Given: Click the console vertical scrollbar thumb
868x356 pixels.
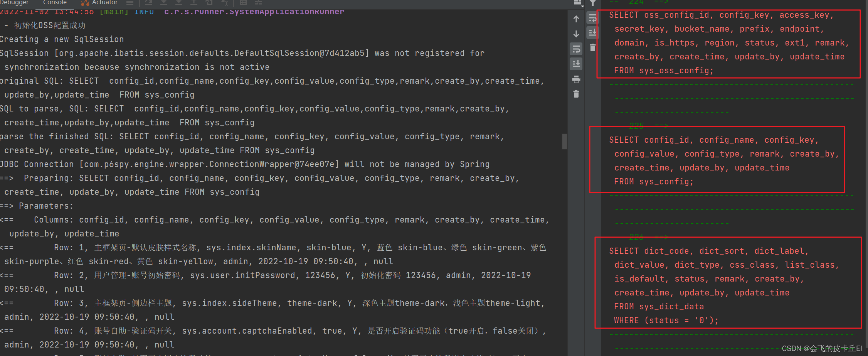Looking at the screenshot, I should pyautogui.click(x=564, y=142).
